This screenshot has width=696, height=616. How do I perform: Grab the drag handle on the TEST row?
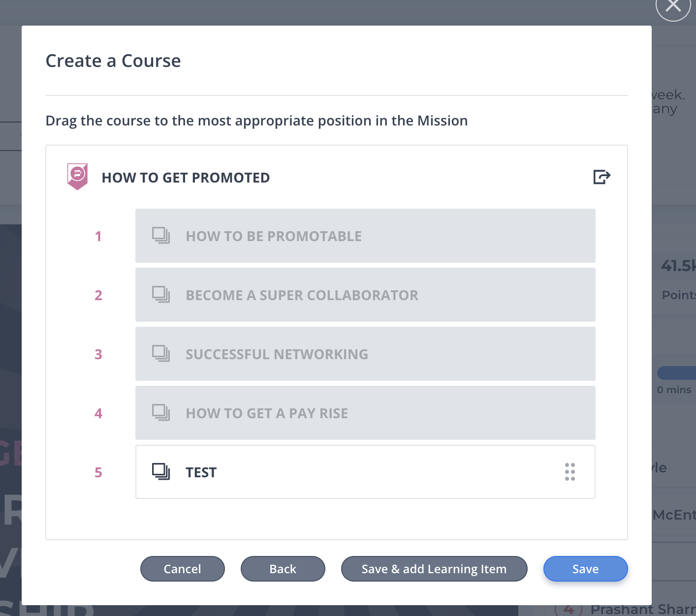point(570,472)
